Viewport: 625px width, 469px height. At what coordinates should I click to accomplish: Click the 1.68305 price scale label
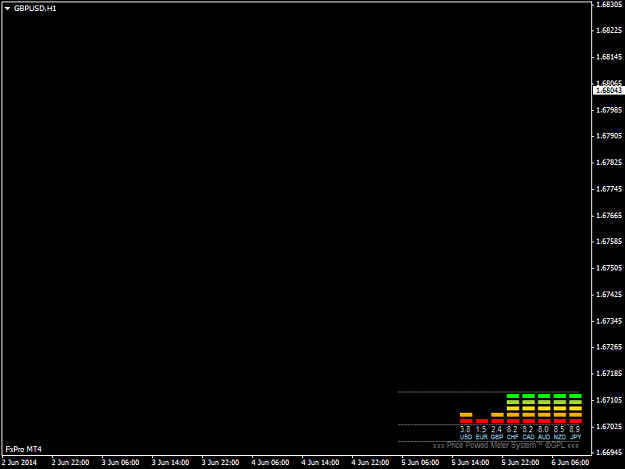coord(609,4)
